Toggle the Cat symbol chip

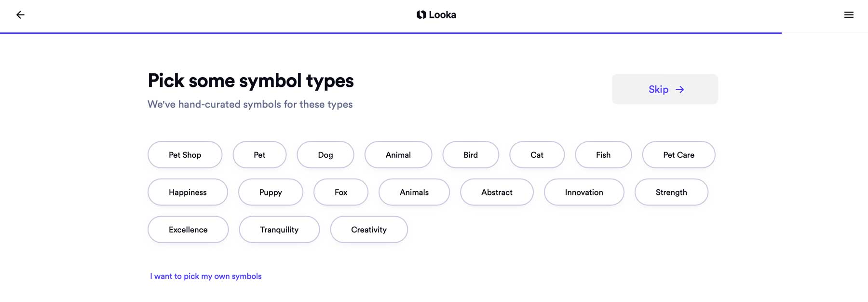point(537,154)
